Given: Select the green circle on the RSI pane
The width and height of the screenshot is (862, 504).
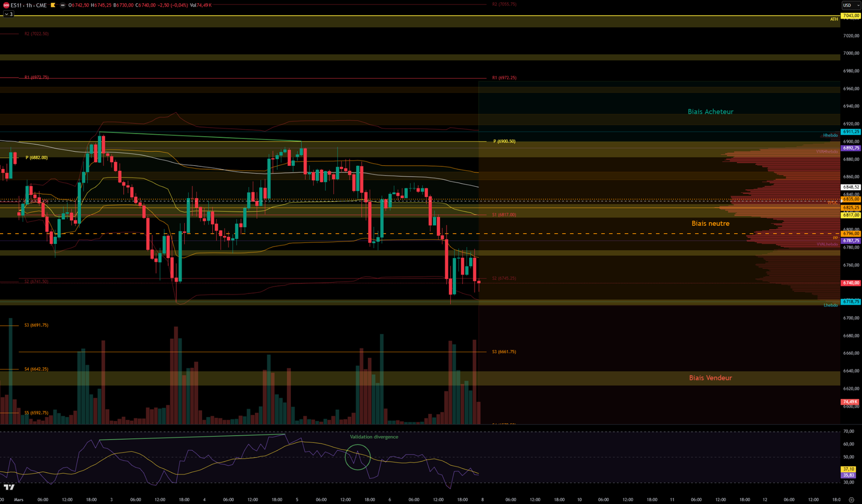Looking at the screenshot, I should tap(358, 457).
